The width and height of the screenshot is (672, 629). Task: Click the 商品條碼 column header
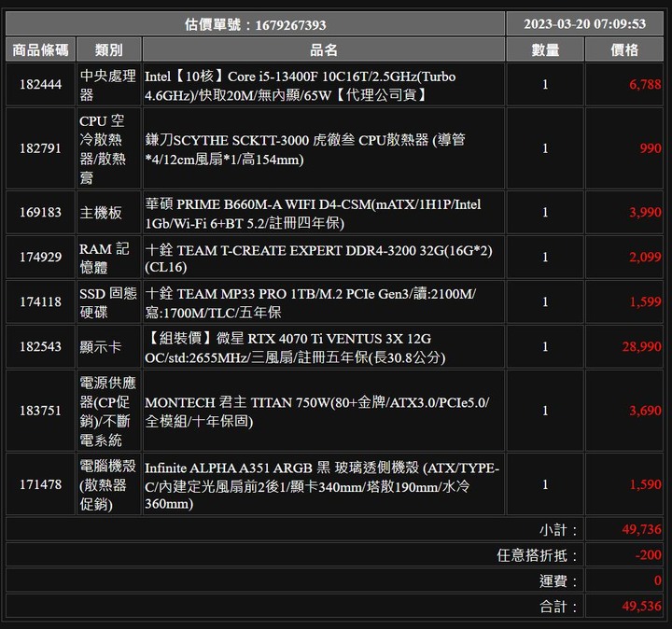40,49
